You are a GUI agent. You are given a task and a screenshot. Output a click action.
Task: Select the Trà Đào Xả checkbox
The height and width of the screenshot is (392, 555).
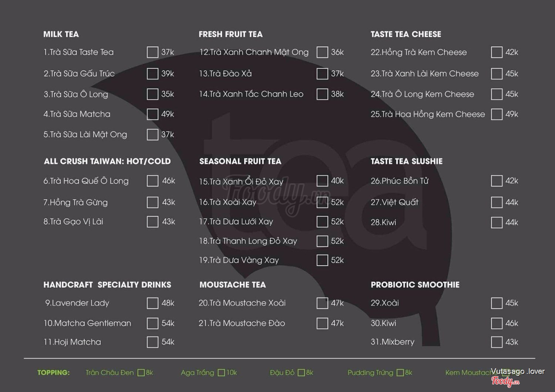(x=322, y=74)
